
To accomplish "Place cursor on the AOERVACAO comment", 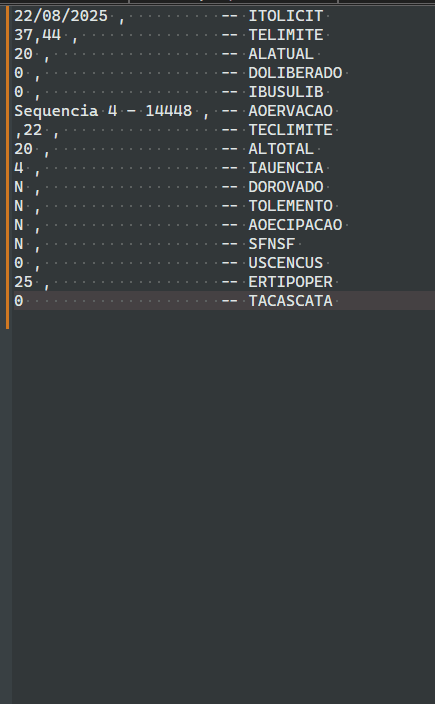I will [290, 111].
